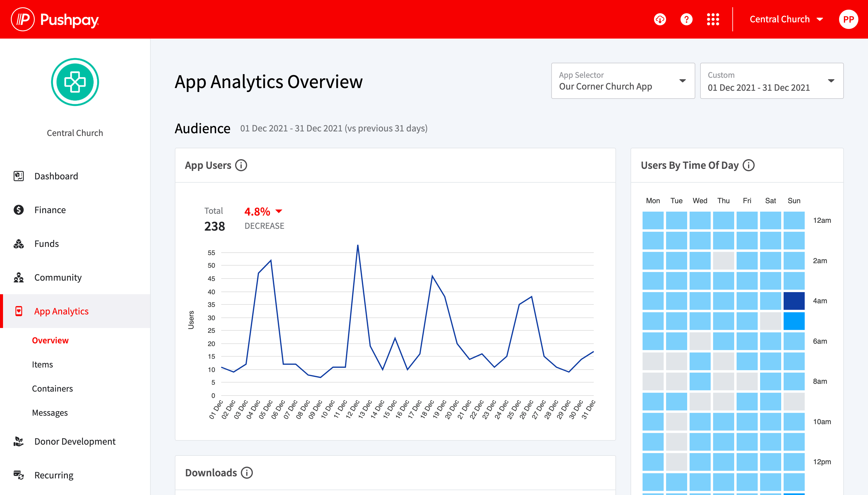Select the Finance sidebar icon
This screenshot has height=495, width=868.
click(19, 210)
